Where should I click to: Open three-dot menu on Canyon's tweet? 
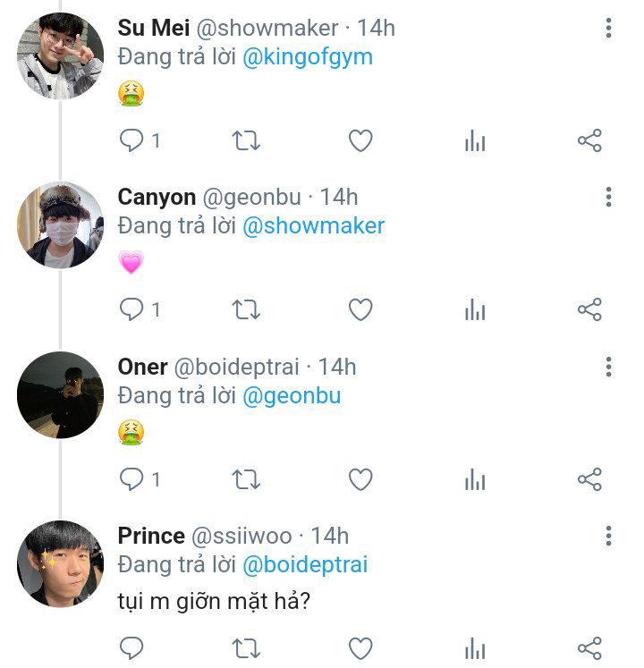[x=608, y=197]
